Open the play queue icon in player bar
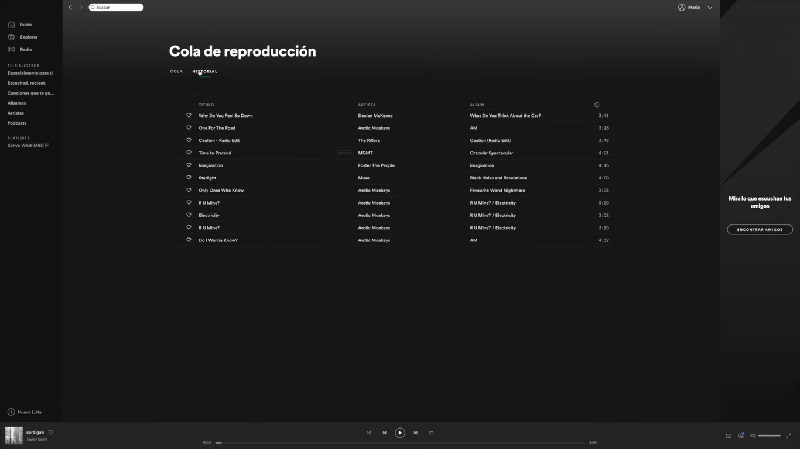Screen dimensions: 800x449 728,435
